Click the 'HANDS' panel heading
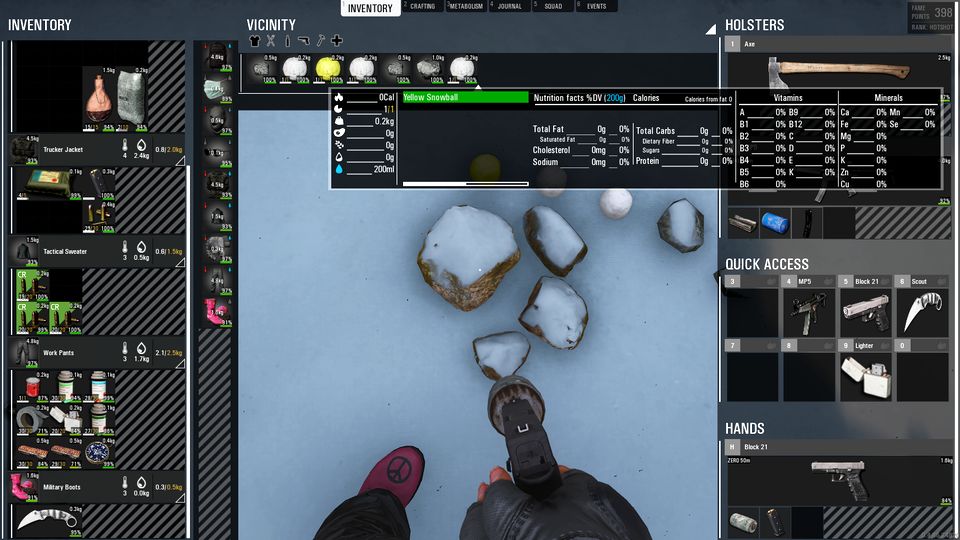960x540 pixels. tap(744, 429)
